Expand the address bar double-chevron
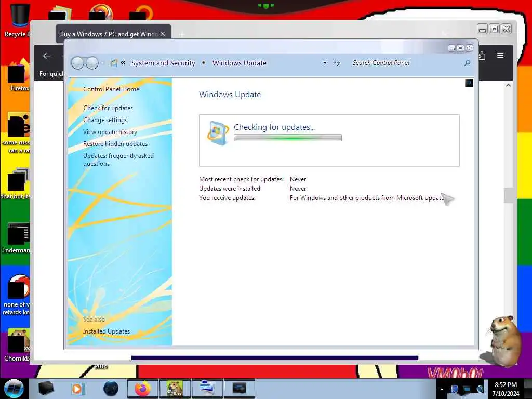 pos(123,63)
